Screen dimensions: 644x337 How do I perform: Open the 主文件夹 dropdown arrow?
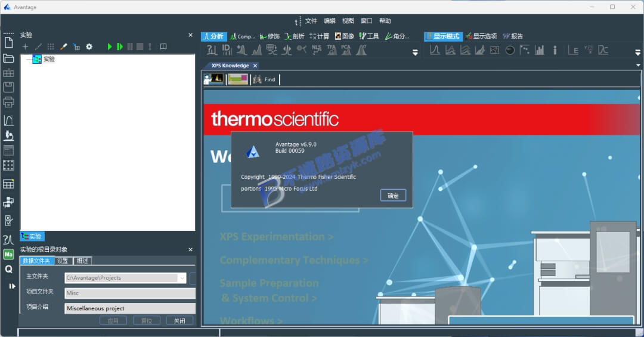182,278
